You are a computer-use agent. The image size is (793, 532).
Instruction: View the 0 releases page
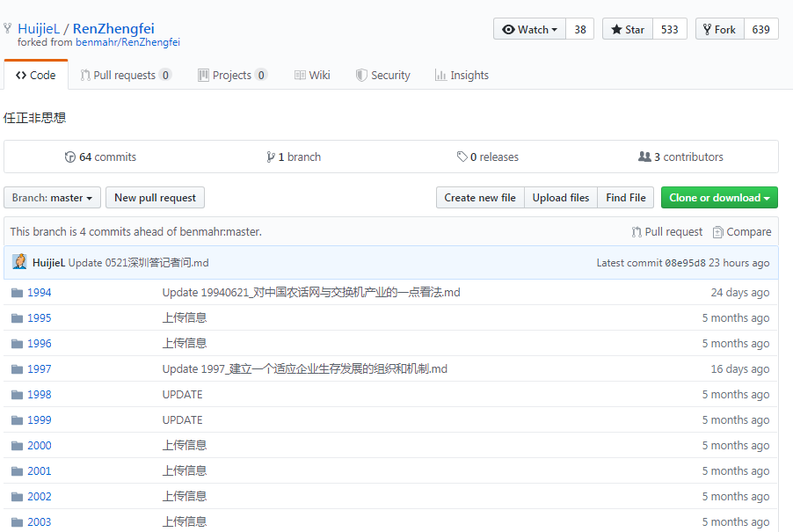pyautogui.click(x=488, y=157)
